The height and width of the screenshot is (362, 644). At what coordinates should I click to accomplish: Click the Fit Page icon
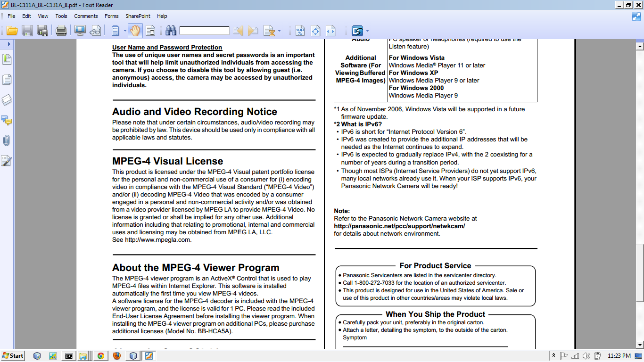pos(315,31)
